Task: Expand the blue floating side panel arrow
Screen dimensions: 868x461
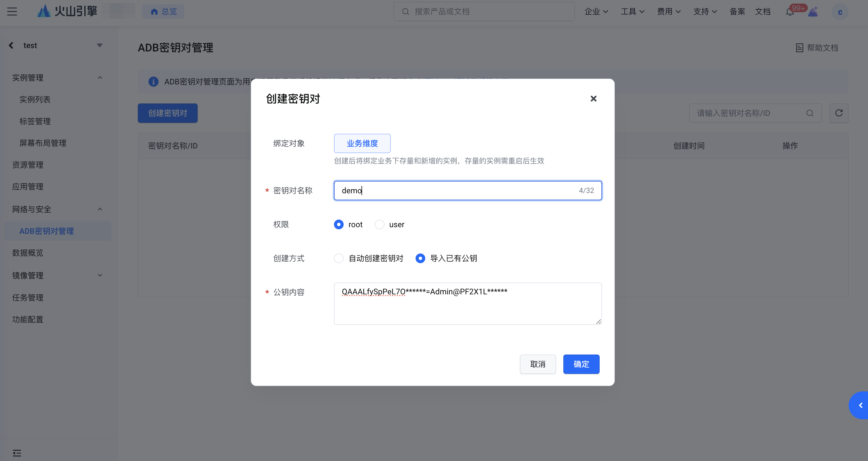Action: (860, 405)
